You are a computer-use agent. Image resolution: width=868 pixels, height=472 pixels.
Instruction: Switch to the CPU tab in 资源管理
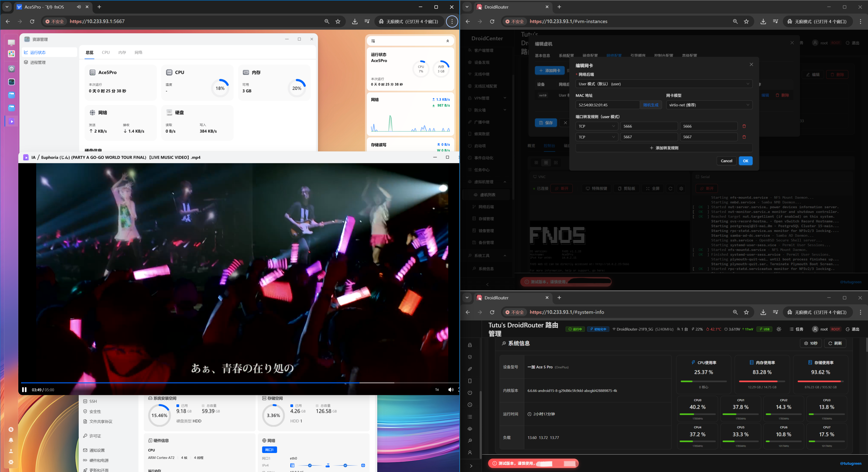click(106, 52)
